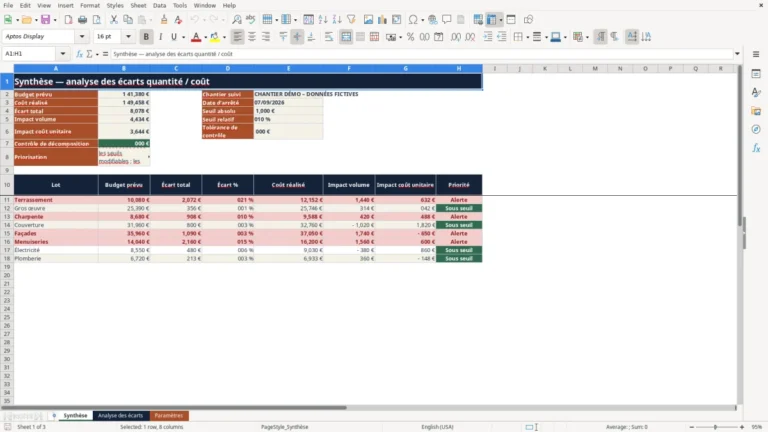Insert Special Character omega icon
Viewport: 768px width, 432px height.
click(x=413, y=20)
